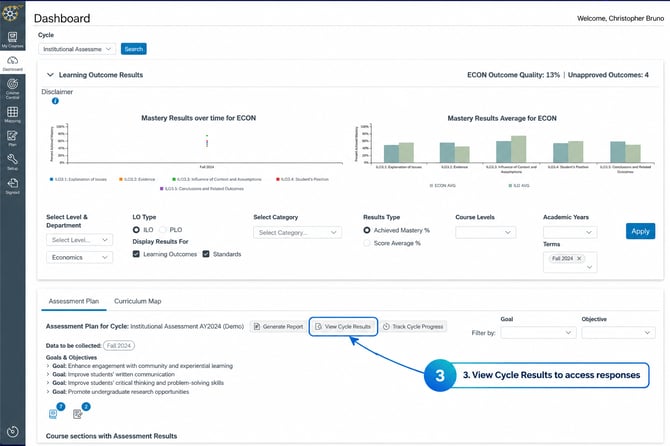Switch to the Curriculum Map tab

pyautogui.click(x=138, y=301)
